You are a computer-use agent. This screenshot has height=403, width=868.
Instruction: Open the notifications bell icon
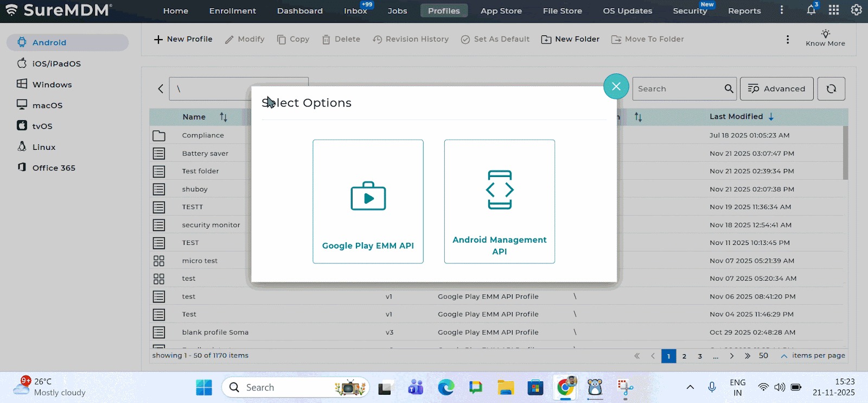click(x=811, y=10)
